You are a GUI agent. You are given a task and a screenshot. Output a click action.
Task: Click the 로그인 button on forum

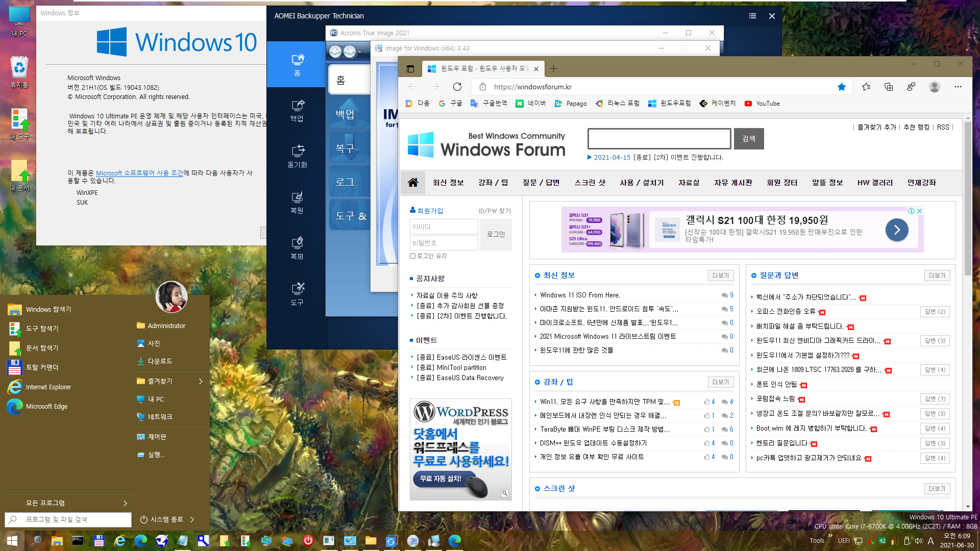(x=496, y=234)
